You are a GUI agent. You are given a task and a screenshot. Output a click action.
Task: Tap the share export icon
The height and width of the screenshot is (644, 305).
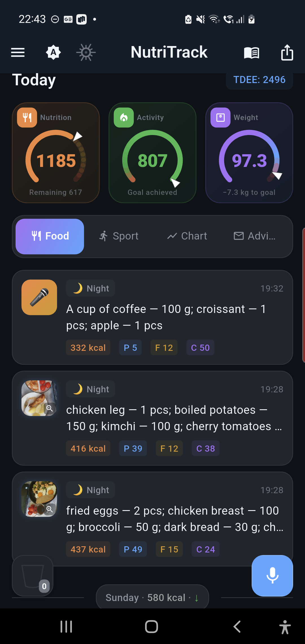coord(287,53)
